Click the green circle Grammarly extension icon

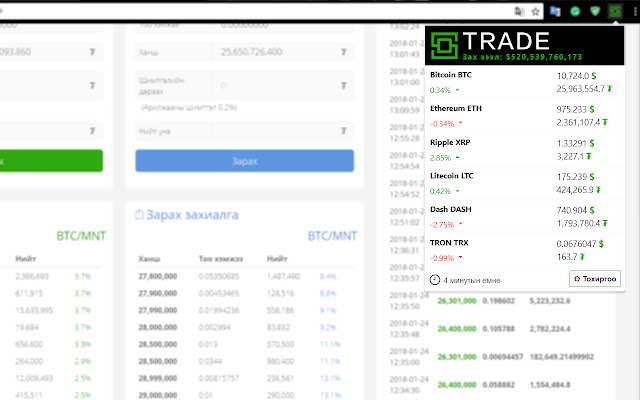575,11
